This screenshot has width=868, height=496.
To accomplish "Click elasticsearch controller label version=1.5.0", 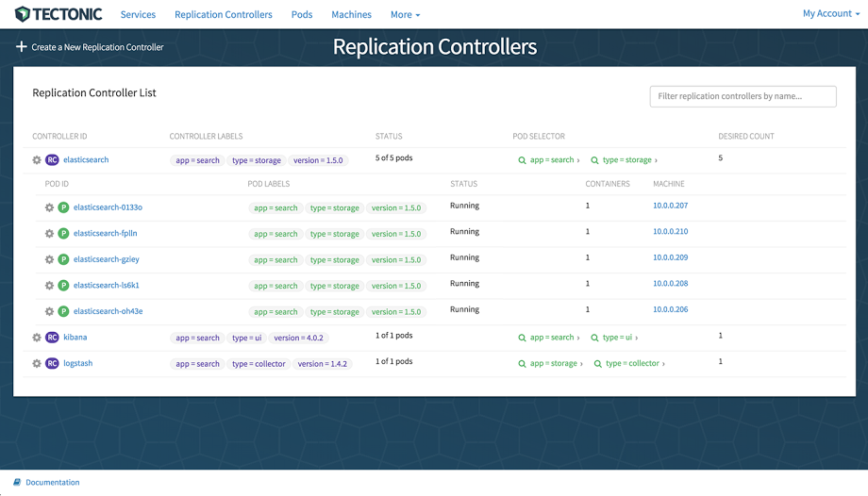I will (318, 160).
